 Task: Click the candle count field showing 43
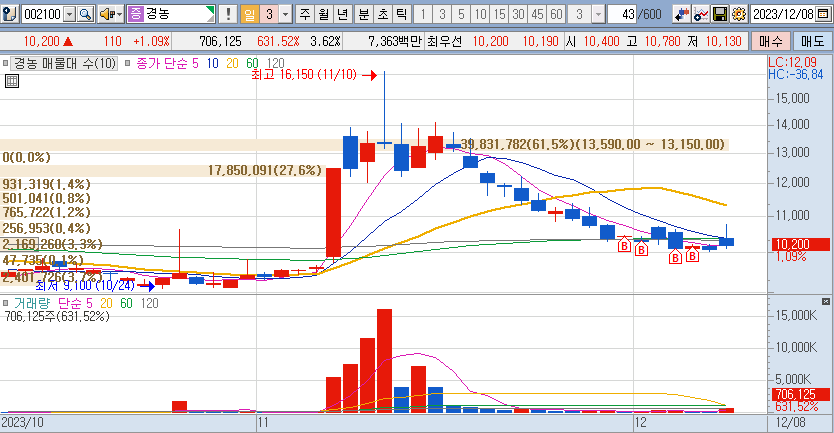(x=622, y=14)
